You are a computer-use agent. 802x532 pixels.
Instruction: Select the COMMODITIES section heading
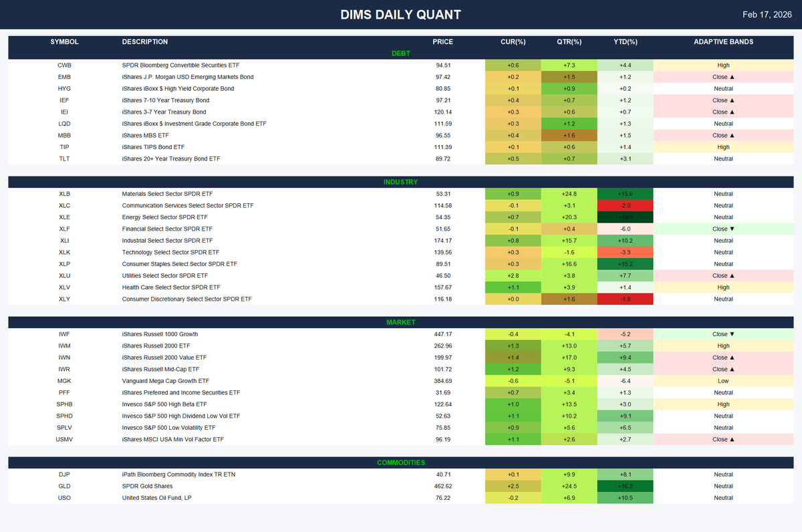pos(401,462)
